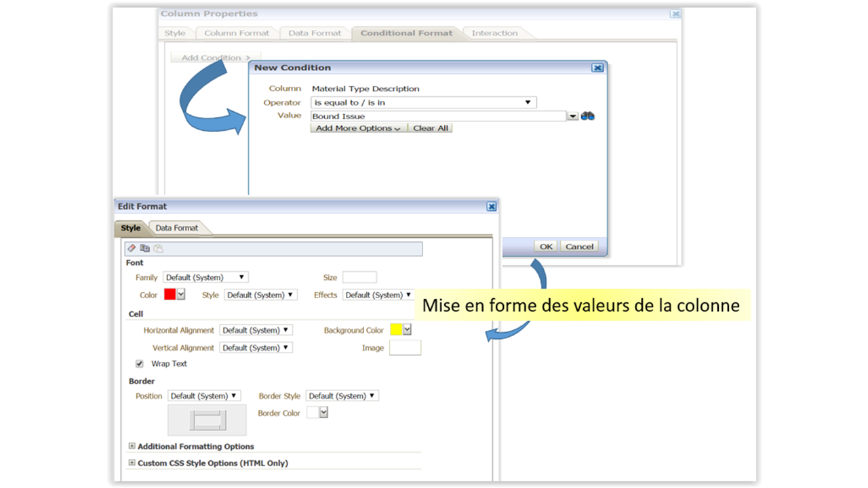This screenshot has height=488, width=868.
Task: Click the Clear All button
Action: 431,128
